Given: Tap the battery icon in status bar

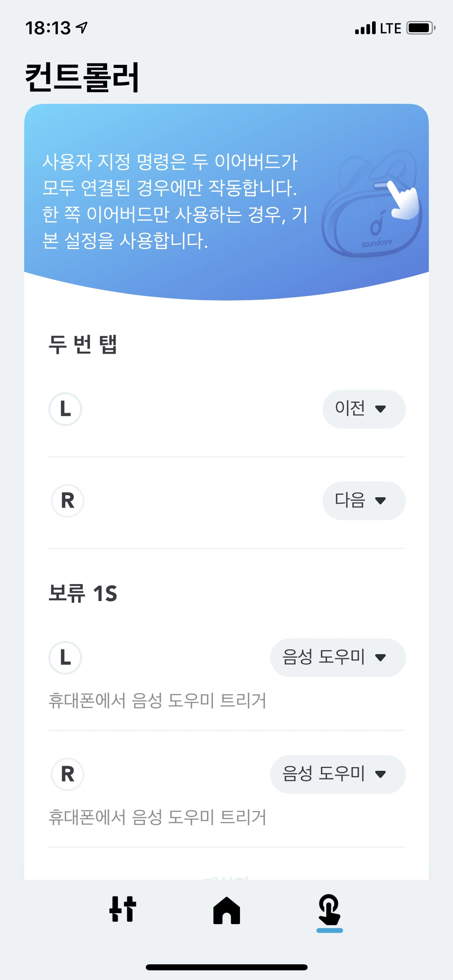Looking at the screenshot, I should [420, 28].
